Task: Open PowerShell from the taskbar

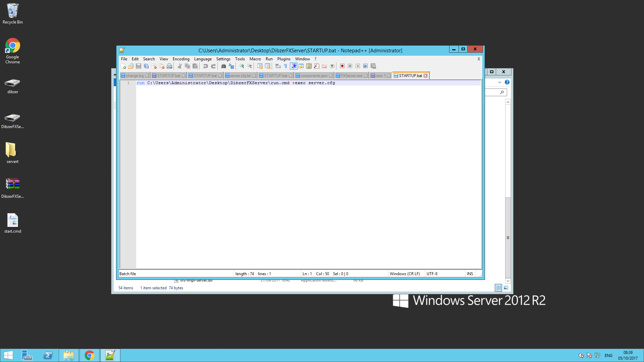Action: point(48,355)
